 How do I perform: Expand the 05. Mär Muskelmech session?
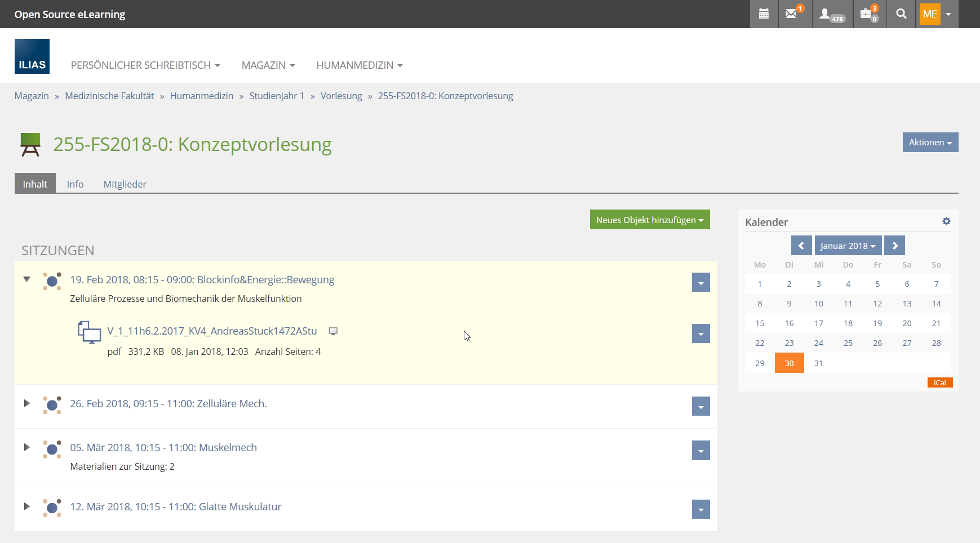click(26, 447)
